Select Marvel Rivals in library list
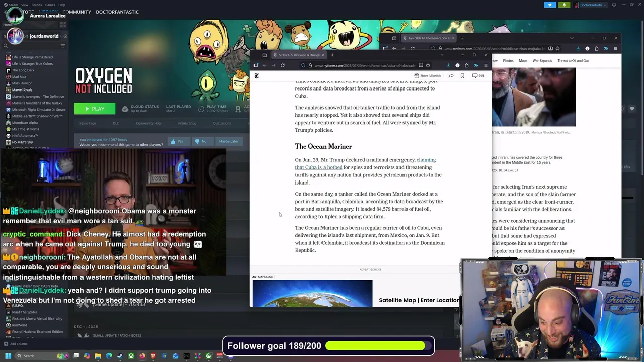The width and height of the screenshot is (644, 362). [22, 90]
